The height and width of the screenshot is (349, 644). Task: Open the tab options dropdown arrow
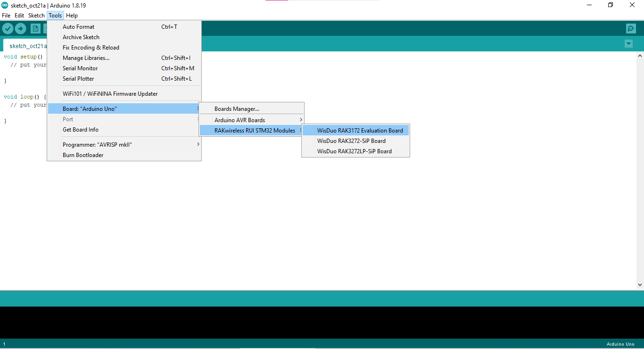point(628,44)
